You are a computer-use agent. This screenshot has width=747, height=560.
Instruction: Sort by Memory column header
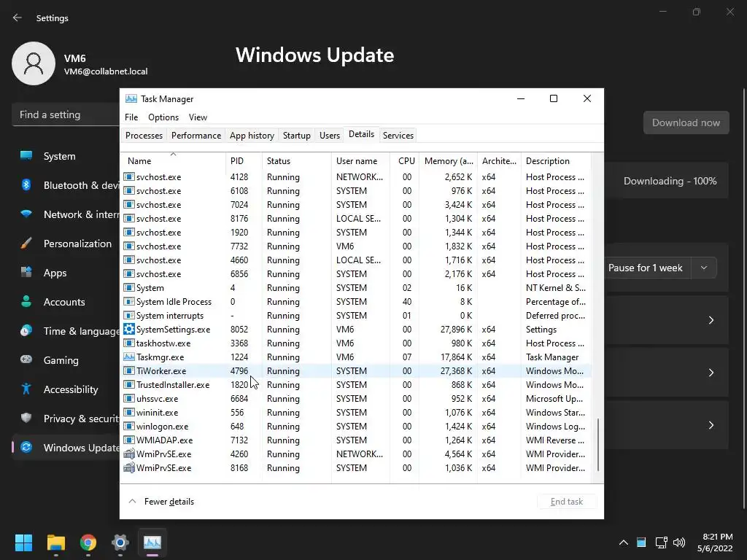(448, 160)
